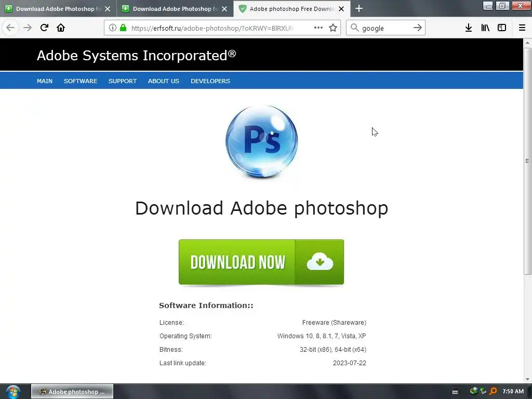Reload the current page
The height and width of the screenshot is (399, 532).
44,28
